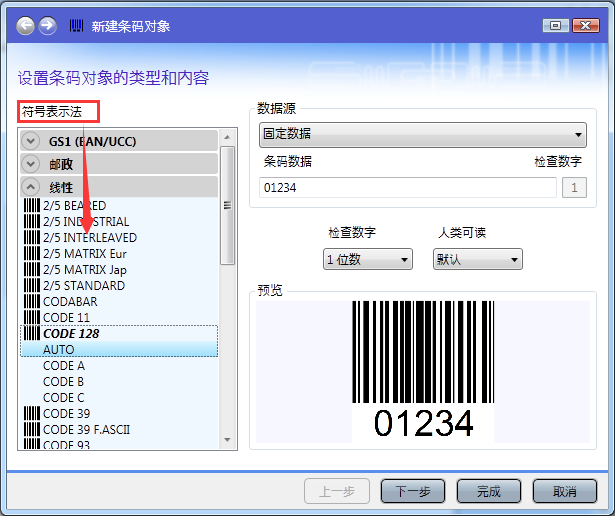Select CODE 93 symbology

[x=66, y=445]
